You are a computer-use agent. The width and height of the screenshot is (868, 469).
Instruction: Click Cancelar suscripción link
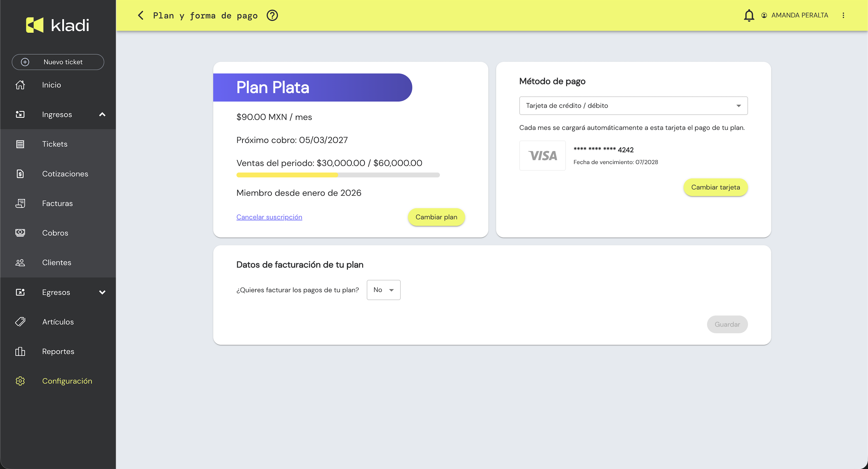click(269, 217)
